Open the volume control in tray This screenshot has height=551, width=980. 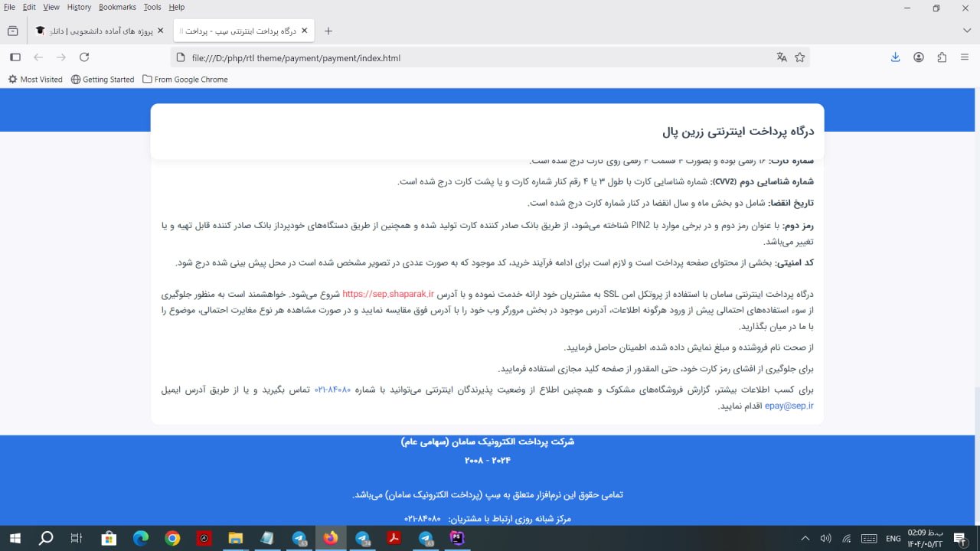pyautogui.click(x=825, y=539)
